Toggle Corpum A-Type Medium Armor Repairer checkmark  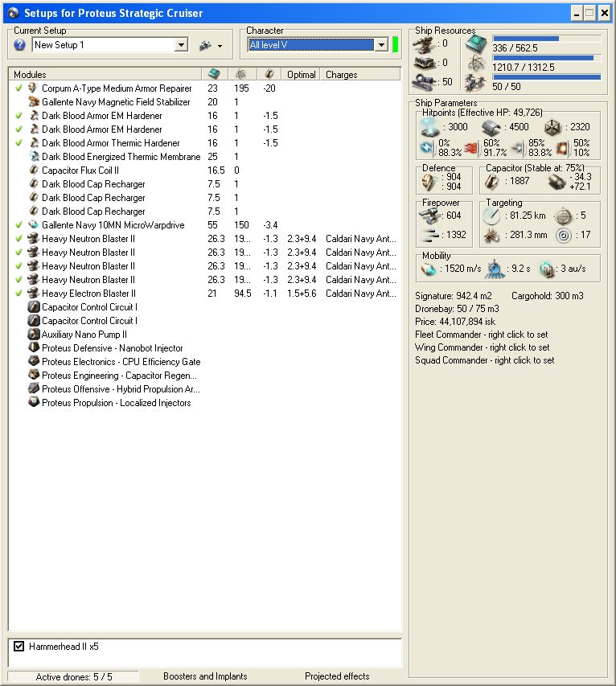18,88
